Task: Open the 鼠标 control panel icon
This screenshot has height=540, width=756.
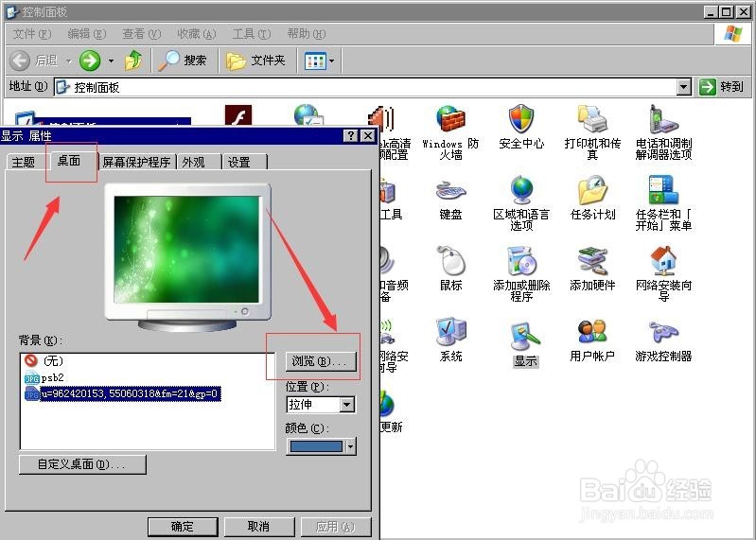Action: pyautogui.click(x=450, y=261)
